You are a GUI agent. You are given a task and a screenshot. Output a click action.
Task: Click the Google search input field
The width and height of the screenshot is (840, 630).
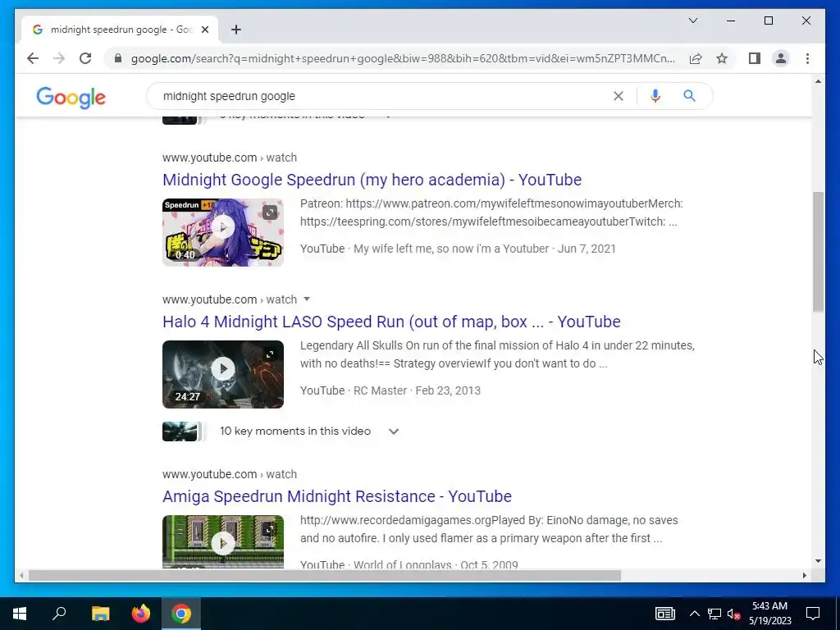(383, 96)
